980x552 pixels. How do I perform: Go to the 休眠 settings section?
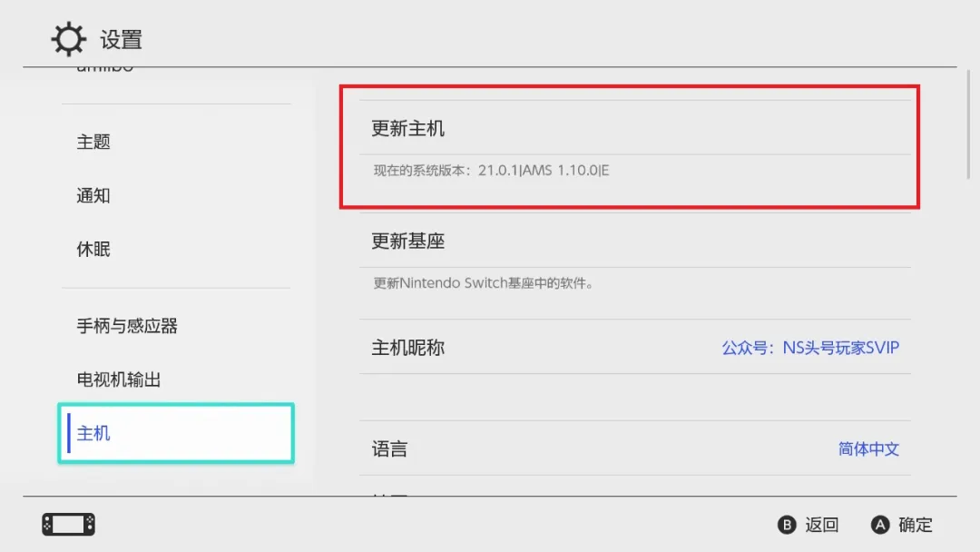93,249
